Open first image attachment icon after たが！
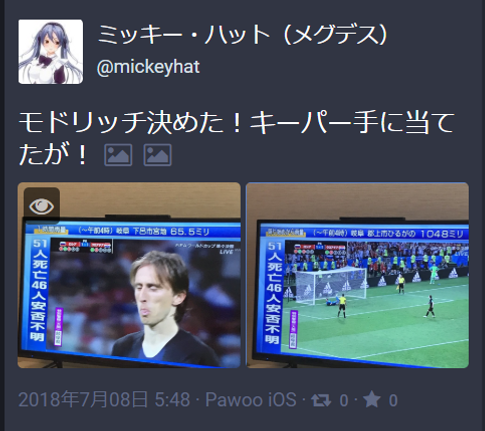Image resolution: width=485 pixels, height=431 pixels. pos(118,155)
